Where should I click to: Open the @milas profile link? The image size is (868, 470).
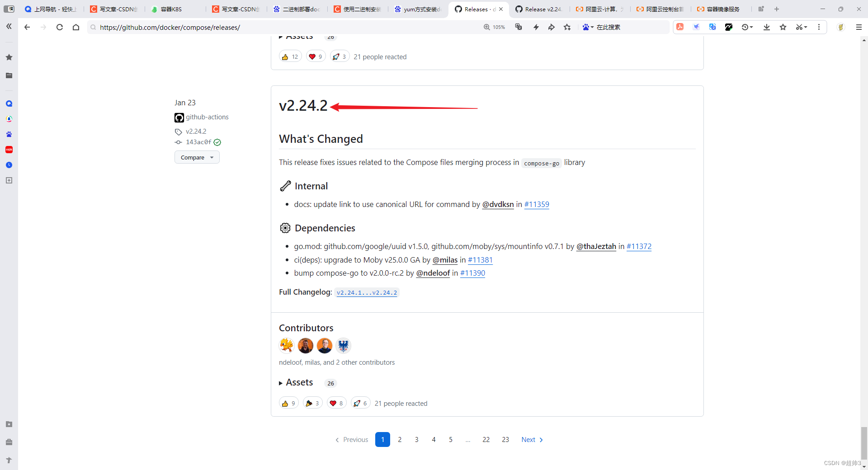(445, 260)
